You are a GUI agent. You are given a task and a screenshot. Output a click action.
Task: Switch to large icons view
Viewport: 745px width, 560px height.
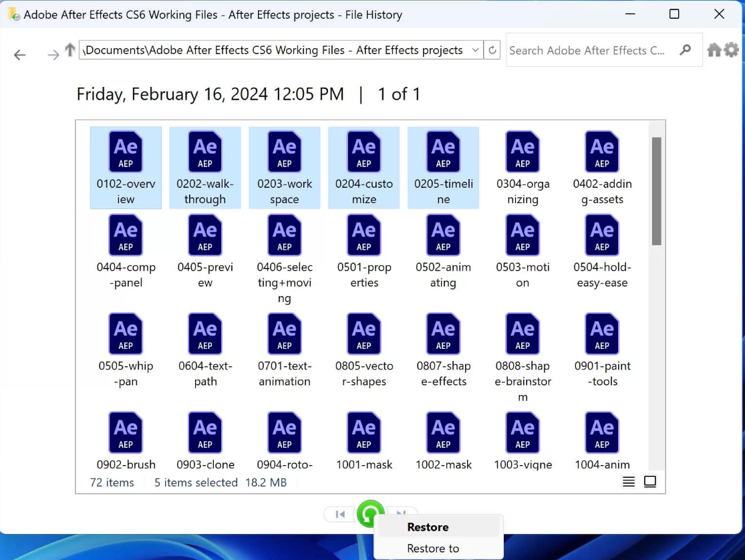click(649, 482)
